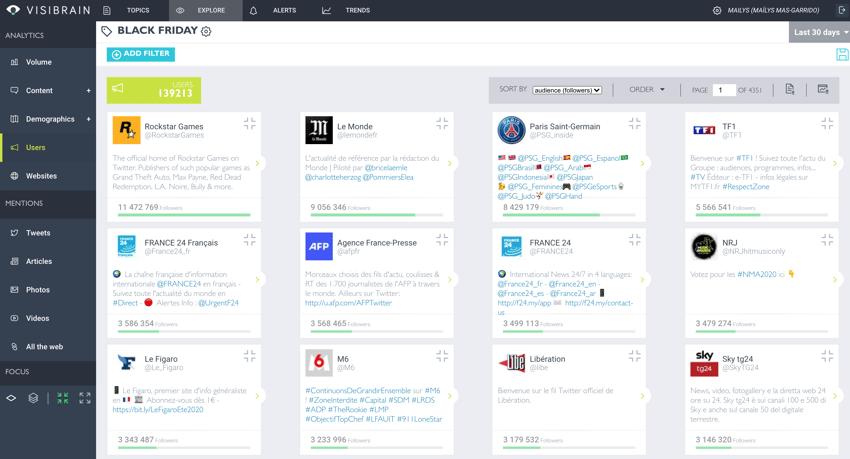This screenshot has height=459, width=850.
Task: Click the green collapse-all arrows icon
Action: point(63,398)
